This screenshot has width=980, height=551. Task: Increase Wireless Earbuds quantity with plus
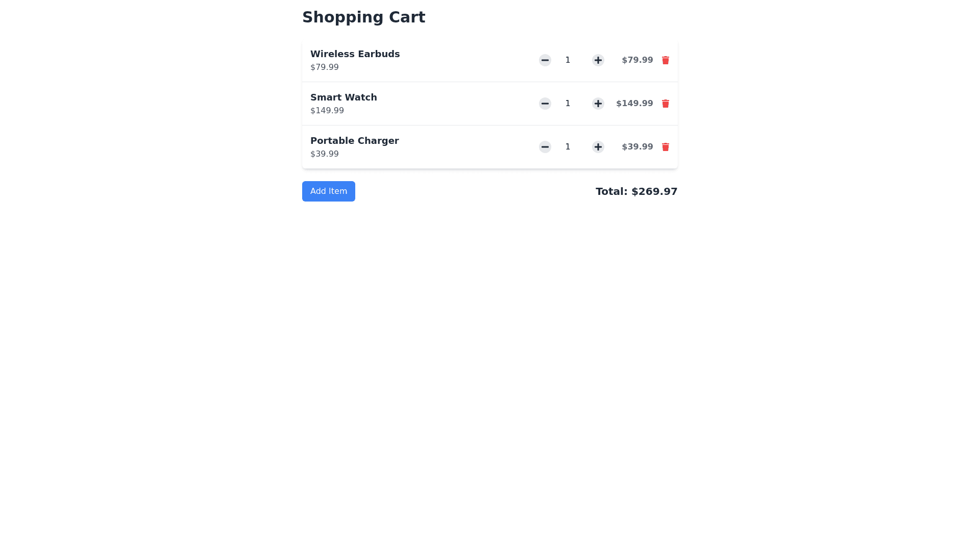(x=598, y=60)
